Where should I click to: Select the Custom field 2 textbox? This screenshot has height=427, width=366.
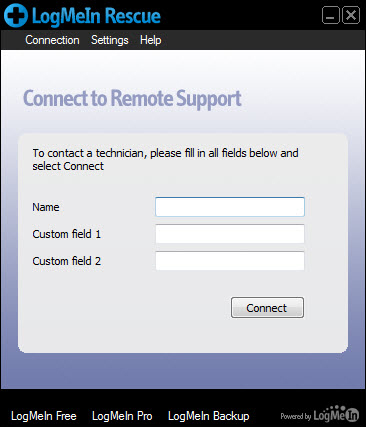pyautogui.click(x=230, y=261)
